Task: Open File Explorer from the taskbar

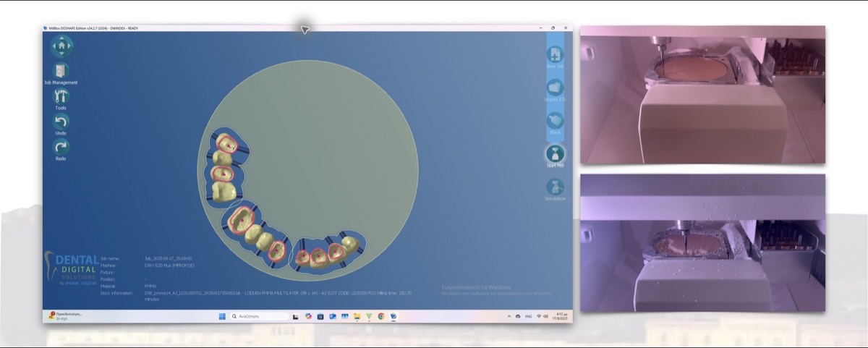Action: (x=357, y=316)
